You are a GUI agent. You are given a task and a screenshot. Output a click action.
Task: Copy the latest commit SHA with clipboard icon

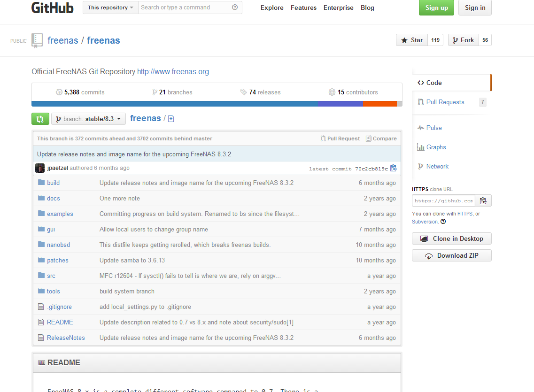pos(394,168)
